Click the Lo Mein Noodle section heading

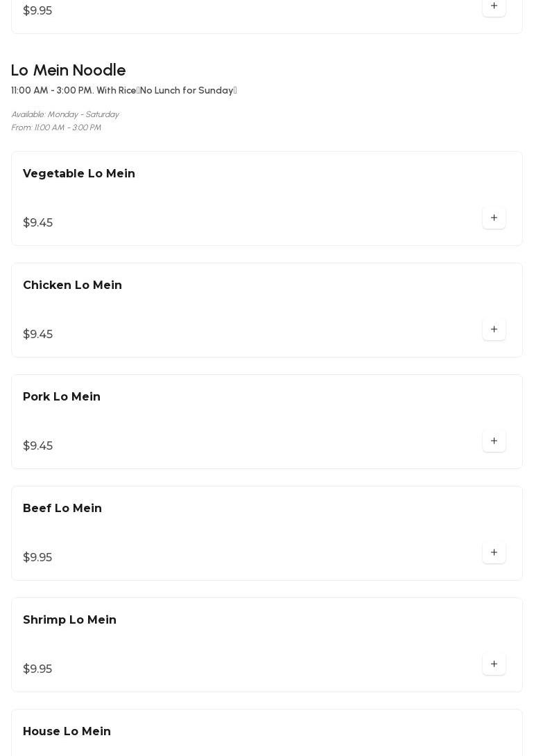pyautogui.click(x=68, y=71)
